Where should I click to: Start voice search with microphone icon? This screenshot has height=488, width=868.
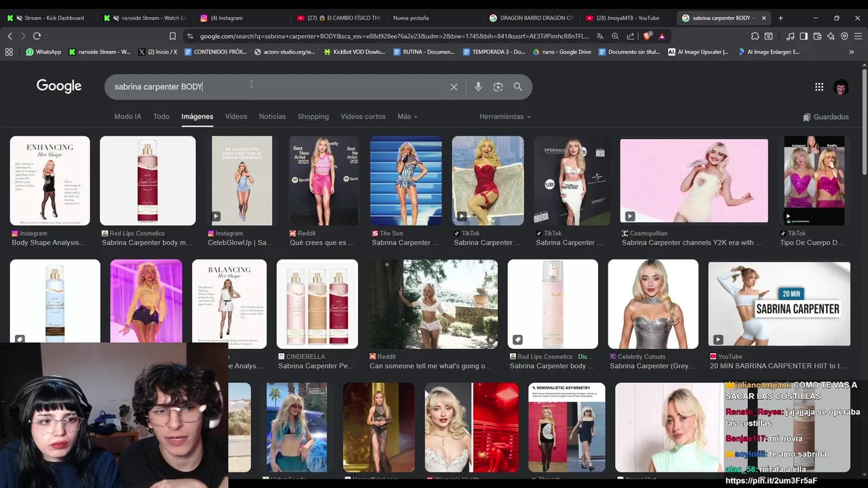click(478, 87)
